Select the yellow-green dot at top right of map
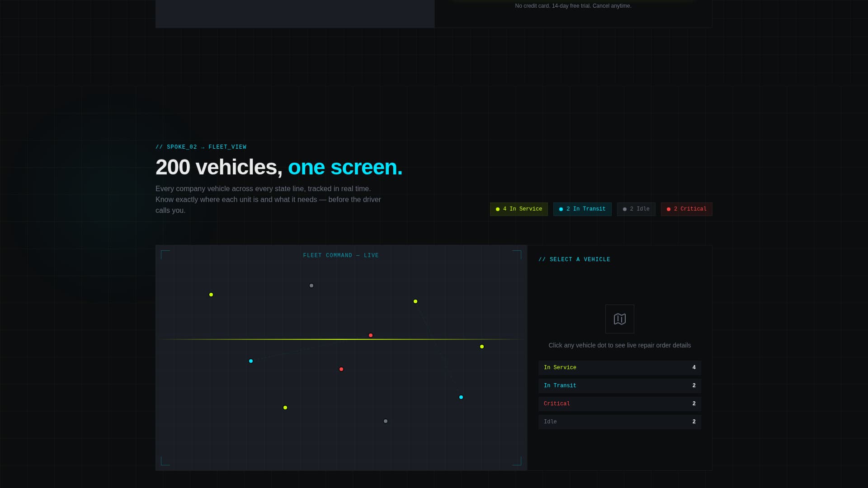Screen dimensions: 868x488 pos(415,301)
